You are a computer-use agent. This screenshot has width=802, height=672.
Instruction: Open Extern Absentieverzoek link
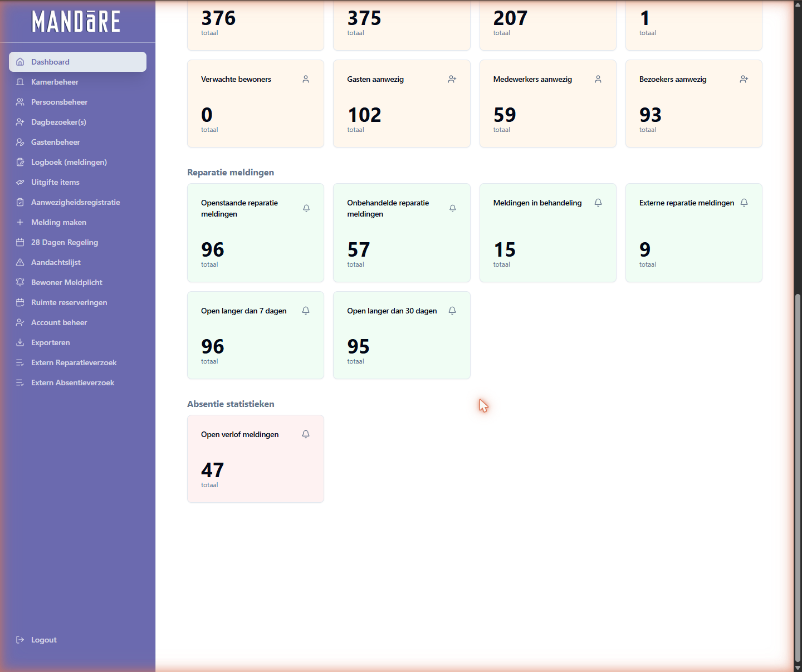point(77,382)
